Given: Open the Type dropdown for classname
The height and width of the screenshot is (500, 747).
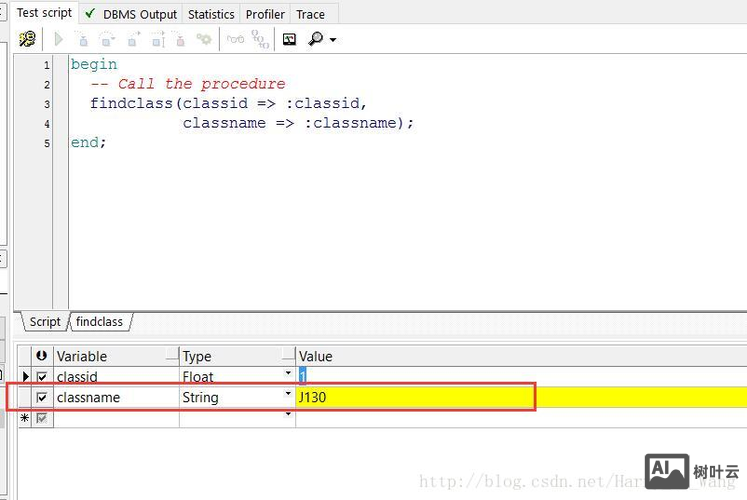Looking at the screenshot, I should pyautogui.click(x=289, y=396).
